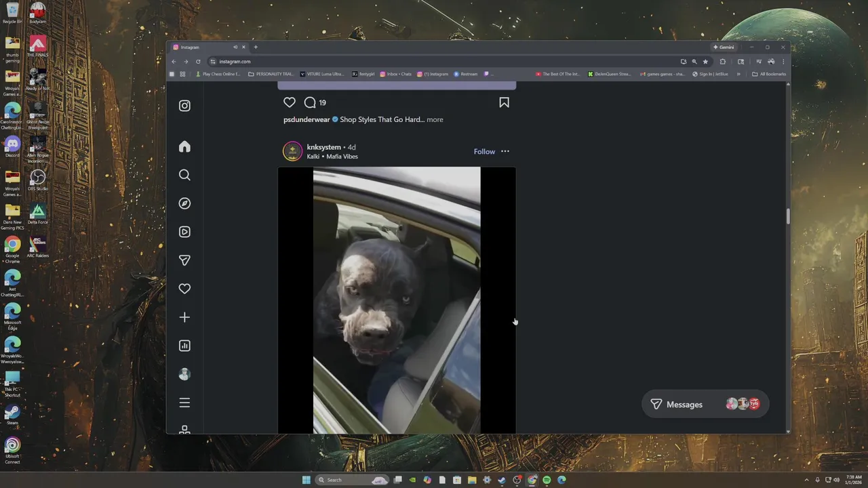Viewport: 868px width, 488px height.
Task: Click the knksystem profile avatar
Action: pos(292,151)
